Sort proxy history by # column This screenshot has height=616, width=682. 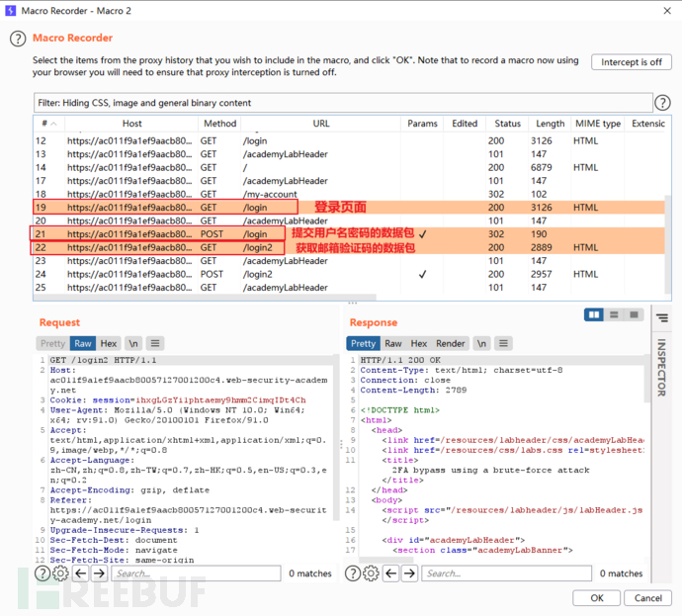click(45, 124)
